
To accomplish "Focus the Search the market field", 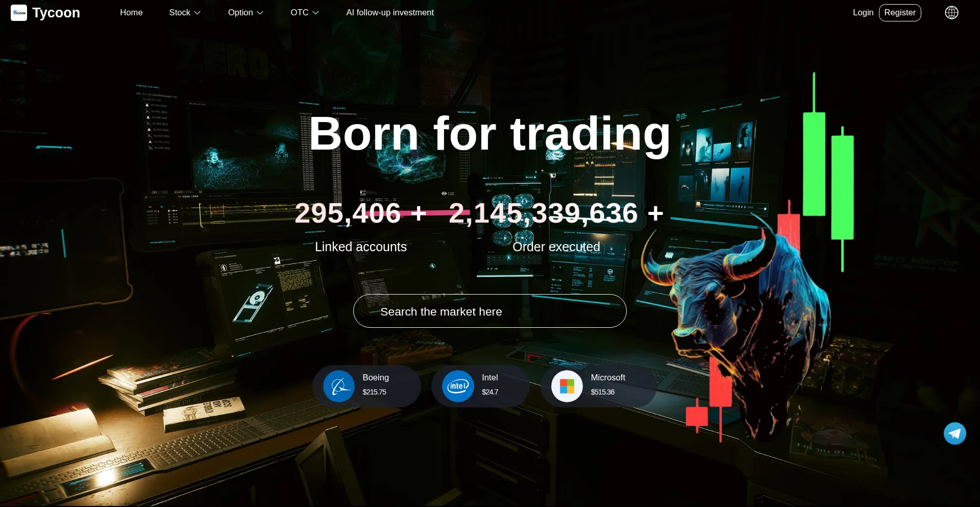I will (x=489, y=311).
